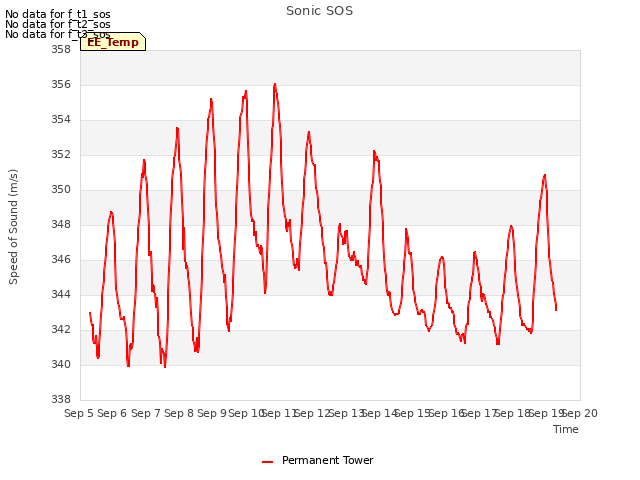Click the Sep 20 x-axis label
The image size is (640, 480).
point(580,413)
